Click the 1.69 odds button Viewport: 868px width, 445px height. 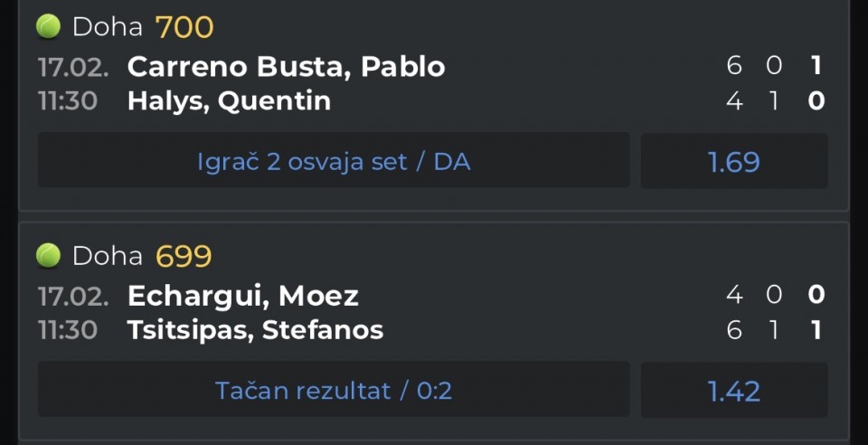733,162
